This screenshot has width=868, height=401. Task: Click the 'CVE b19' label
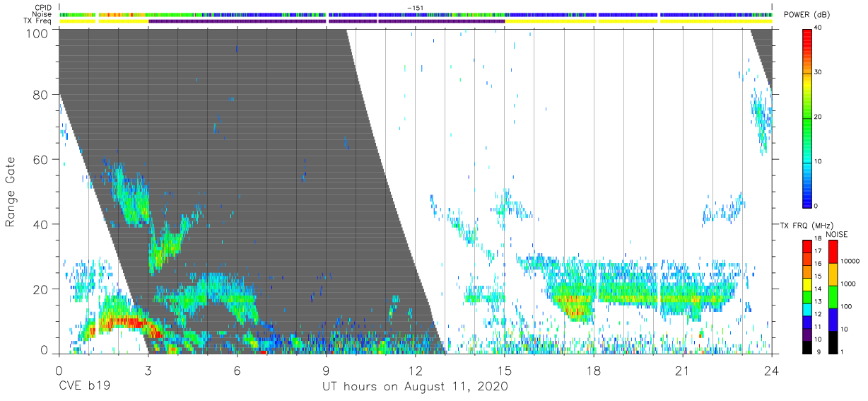point(85,387)
